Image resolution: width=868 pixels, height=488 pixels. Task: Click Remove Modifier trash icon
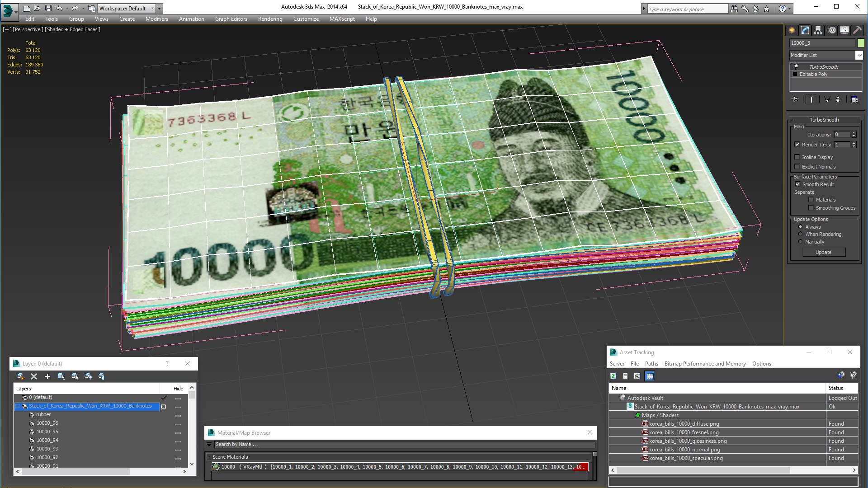[x=838, y=99]
